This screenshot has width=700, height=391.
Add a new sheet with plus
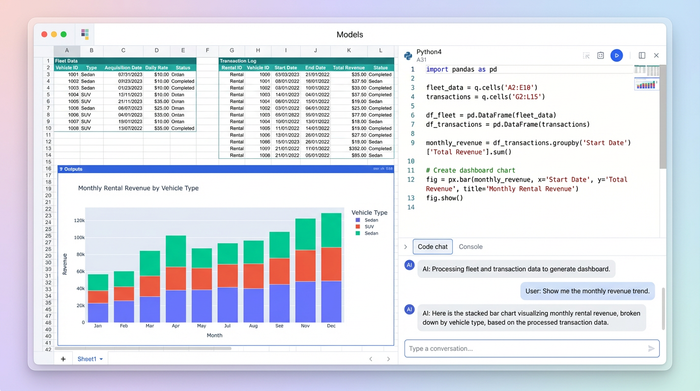(63, 359)
